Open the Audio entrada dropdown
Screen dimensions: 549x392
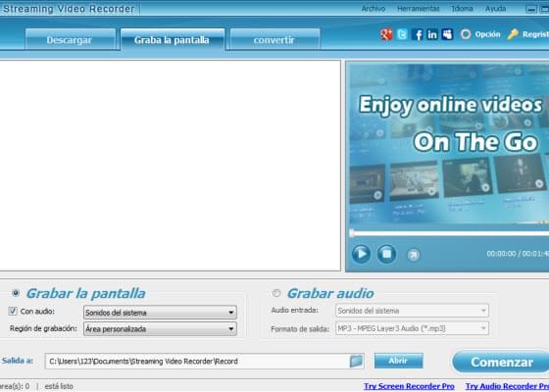click(412, 311)
